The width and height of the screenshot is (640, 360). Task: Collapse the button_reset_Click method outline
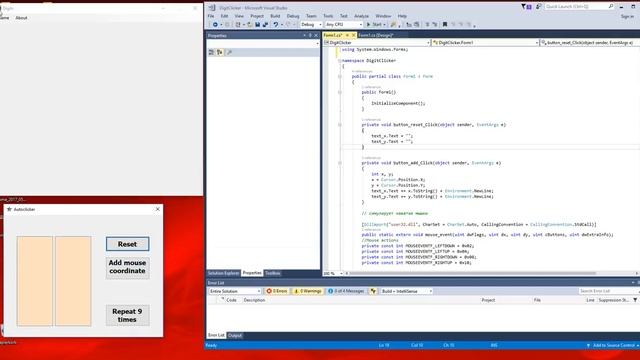[340, 124]
